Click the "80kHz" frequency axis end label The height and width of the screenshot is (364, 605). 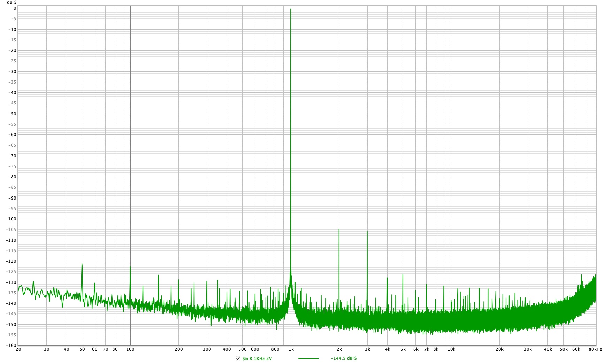pyautogui.click(x=595, y=349)
